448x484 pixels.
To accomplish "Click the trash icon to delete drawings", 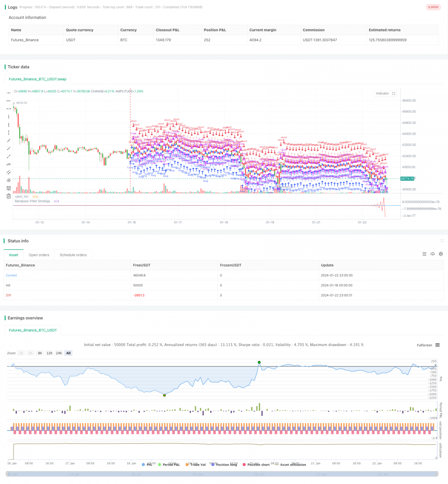I will pos(9,196).
